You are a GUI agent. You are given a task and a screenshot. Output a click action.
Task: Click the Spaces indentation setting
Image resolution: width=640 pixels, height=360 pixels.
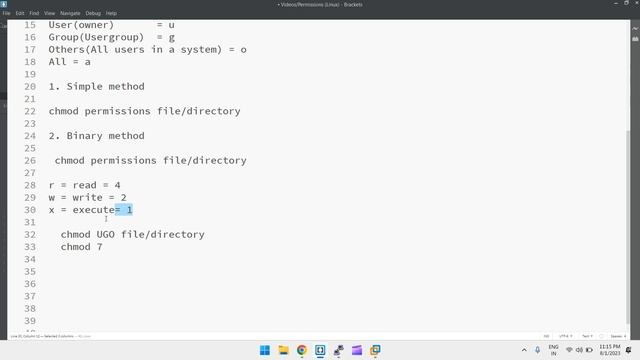click(x=618, y=336)
